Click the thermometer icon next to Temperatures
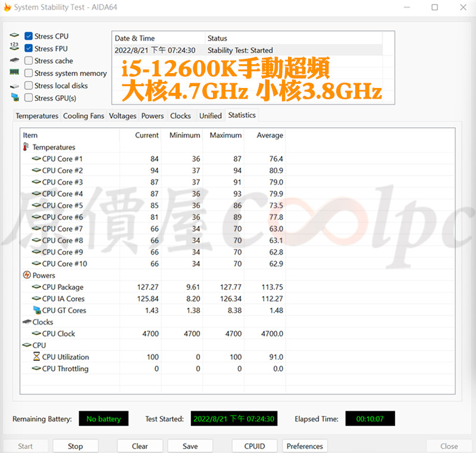This screenshot has height=453, width=476. pyautogui.click(x=26, y=147)
